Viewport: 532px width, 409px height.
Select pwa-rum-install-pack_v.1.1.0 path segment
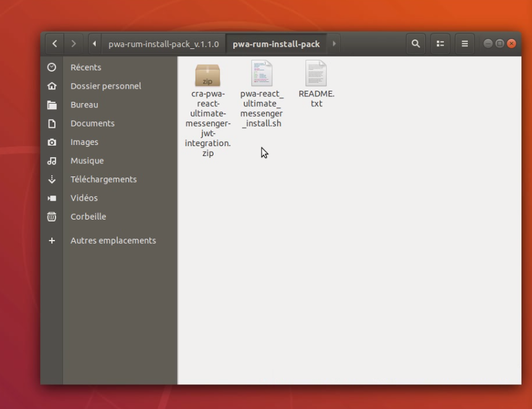click(x=164, y=44)
